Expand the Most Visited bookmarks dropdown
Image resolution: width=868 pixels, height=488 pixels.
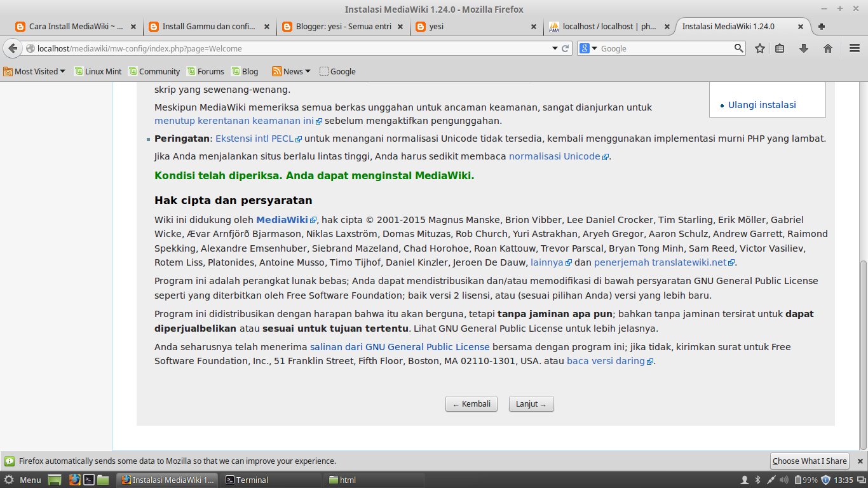pyautogui.click(x=34, y=71)
